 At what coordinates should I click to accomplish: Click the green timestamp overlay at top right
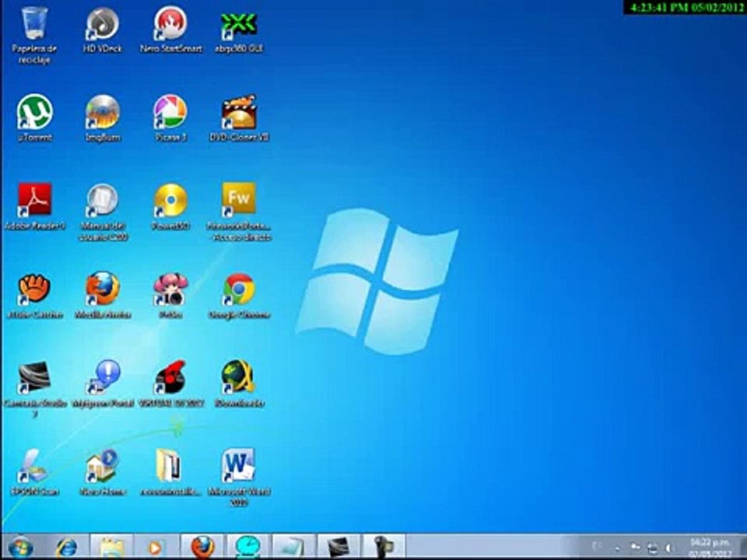point(686,7)
